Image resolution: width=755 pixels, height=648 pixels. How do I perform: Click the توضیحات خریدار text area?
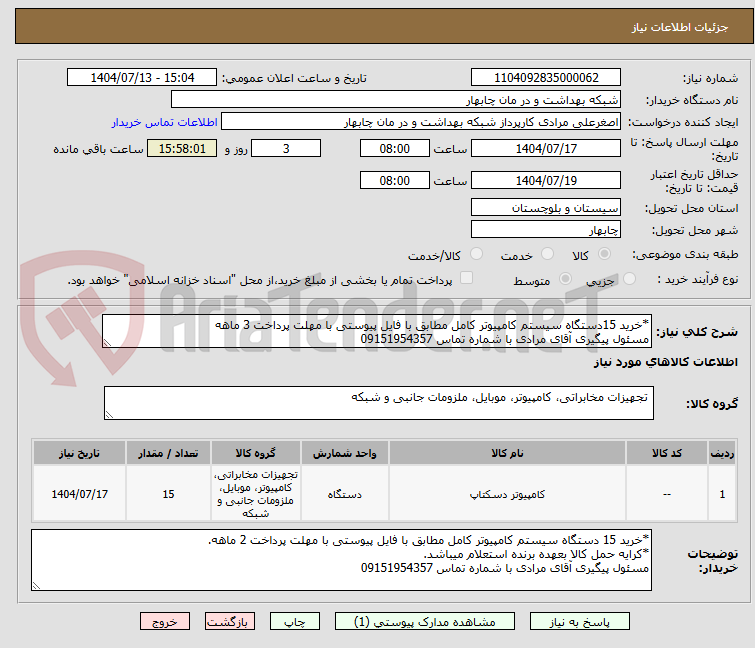pyautogui.click(x=341, y=560)
